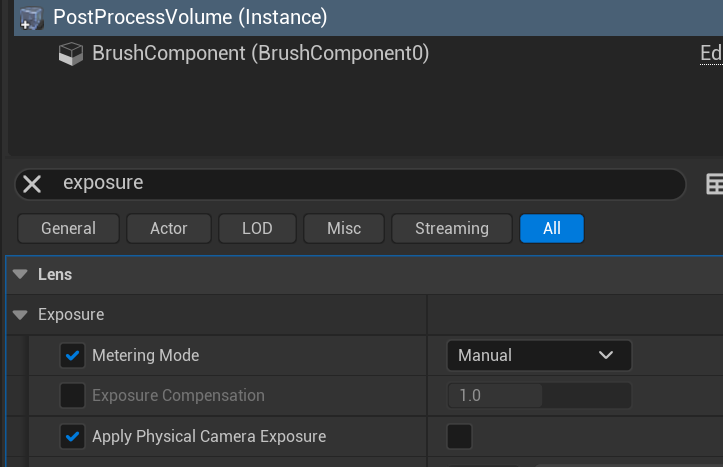Choose the Misc filter
Viewport: 723px width, 467px height.
click(344, 228)
